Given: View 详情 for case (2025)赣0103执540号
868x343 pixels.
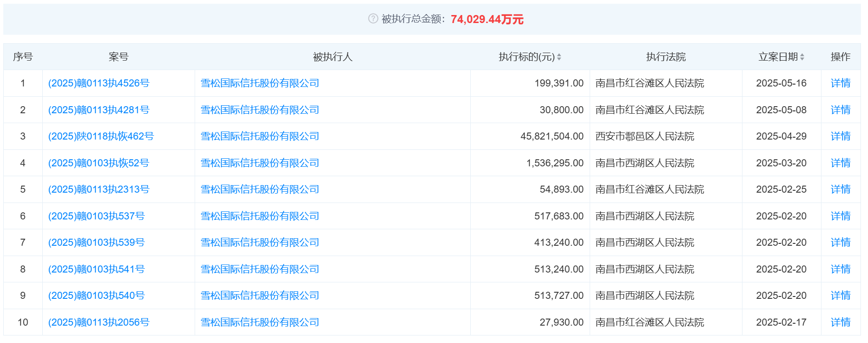Looking at the screenshot, I should pyautogui.click(x=840, y=296).
